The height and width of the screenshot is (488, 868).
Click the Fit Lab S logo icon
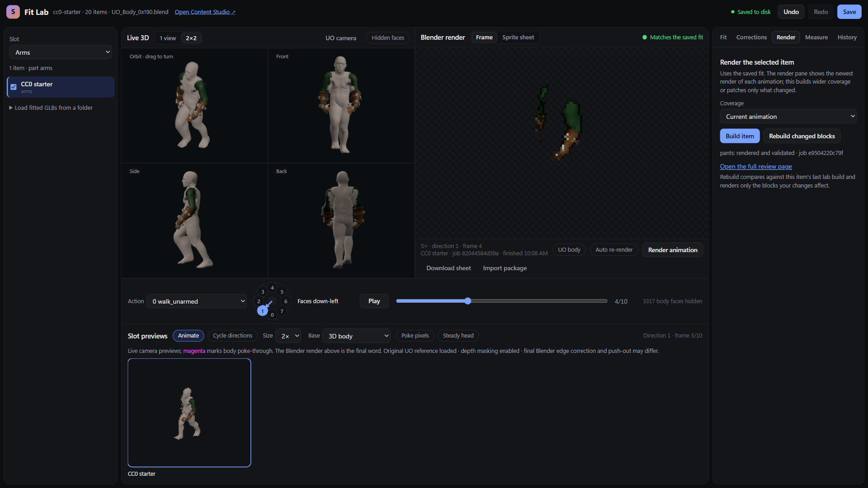tap(13, 12)
